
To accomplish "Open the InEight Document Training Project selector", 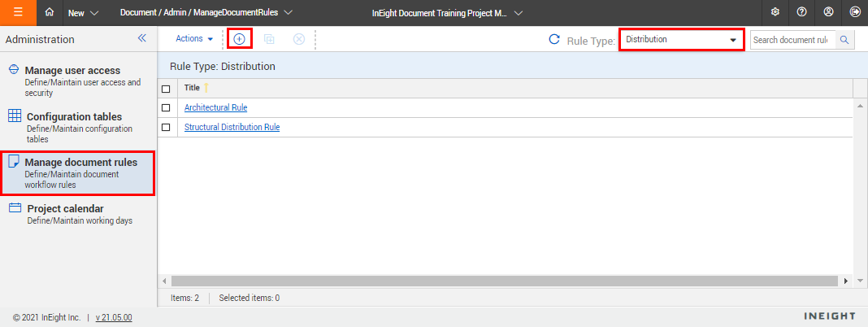I will 447,13.
